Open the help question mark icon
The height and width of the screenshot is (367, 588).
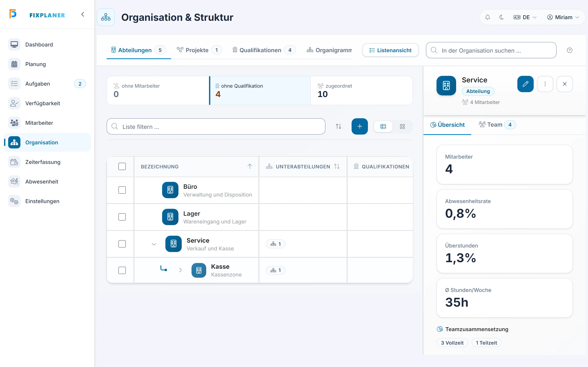click(x=570, y=50)
